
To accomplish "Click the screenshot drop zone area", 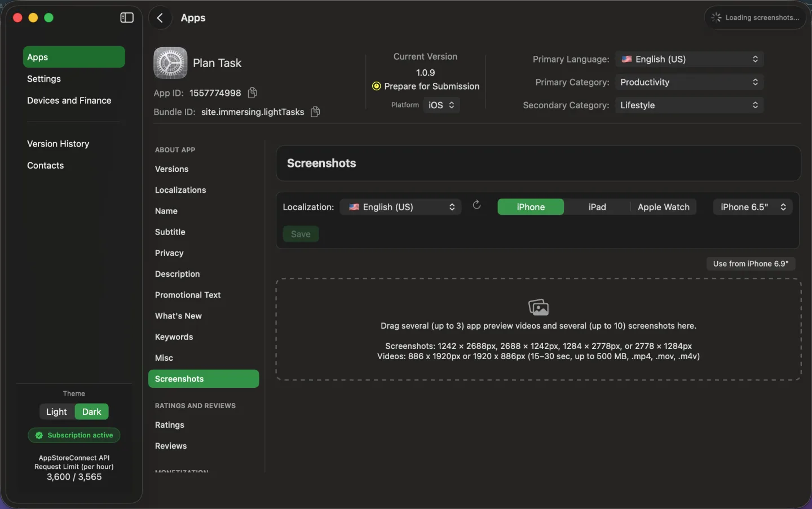I will click(x=539, y=329).
